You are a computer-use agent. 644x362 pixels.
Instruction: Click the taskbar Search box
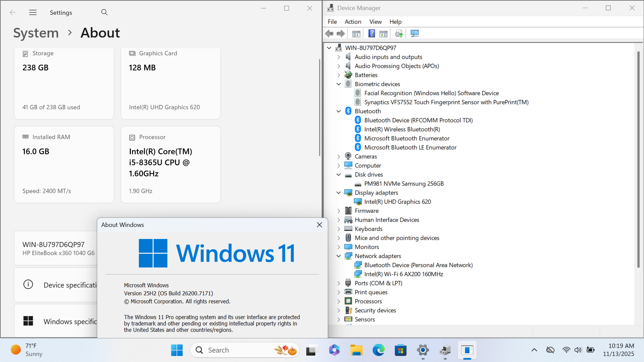pos(235,350)
